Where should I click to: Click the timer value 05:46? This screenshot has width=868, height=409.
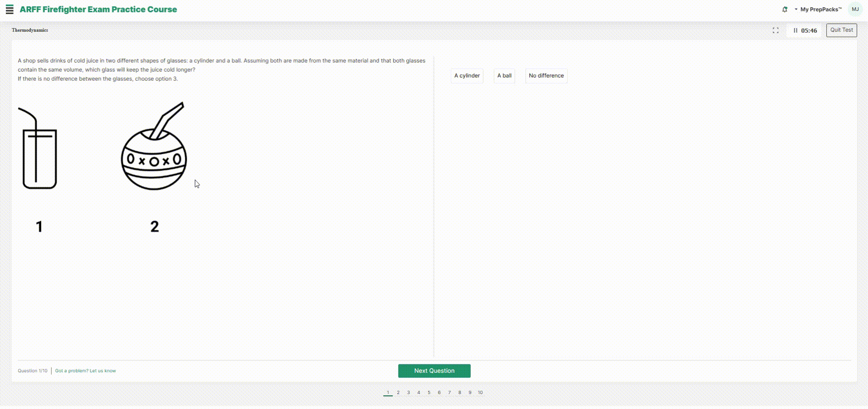click(809, 30)
